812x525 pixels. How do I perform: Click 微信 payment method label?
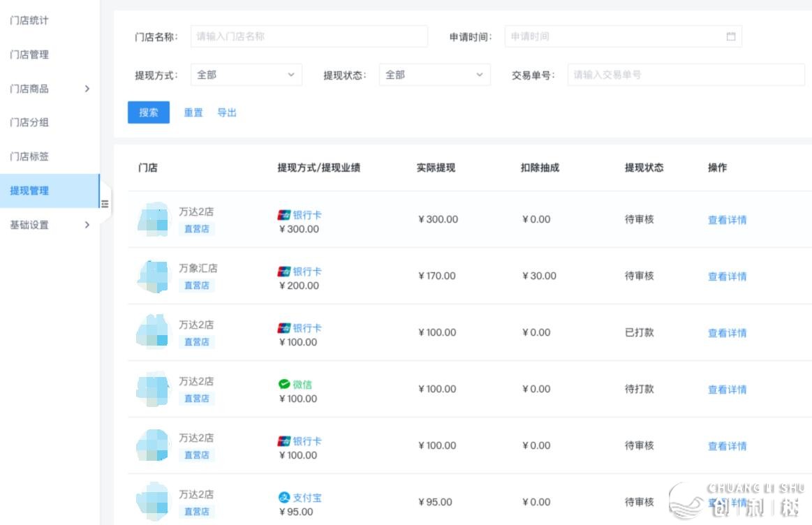(x=302, y=385)
